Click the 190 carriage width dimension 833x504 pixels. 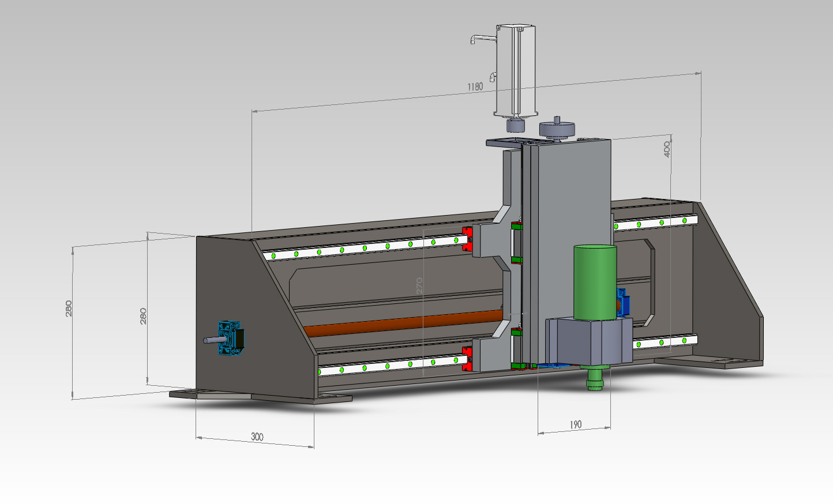click(576, 424)
